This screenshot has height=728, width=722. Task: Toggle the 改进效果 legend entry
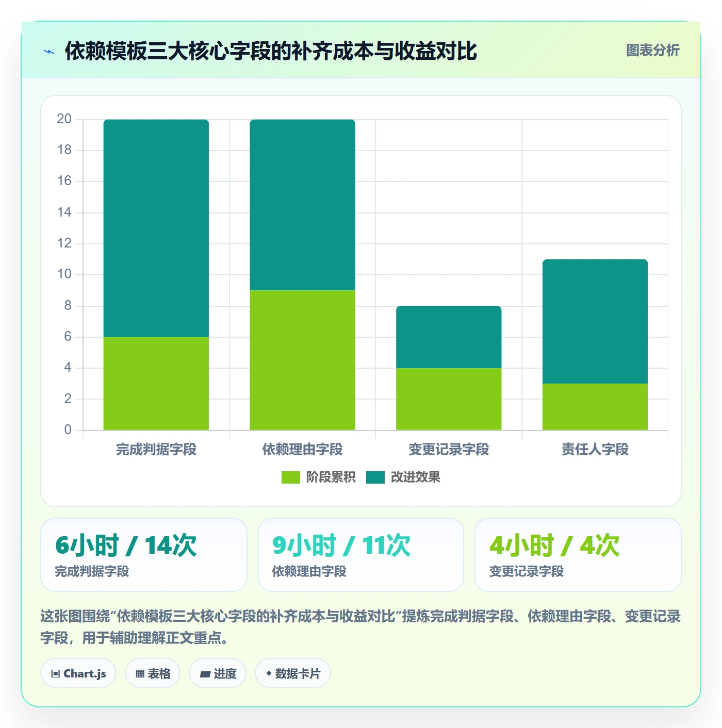(x=403, y=477)
